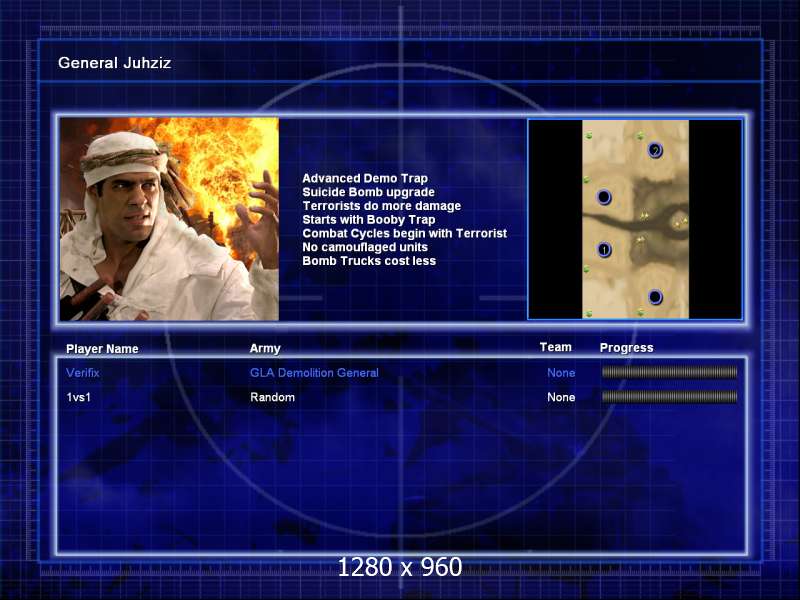Click start position marker 1 on minimap
Image resolution: width=800 pixels, height=600 pixels.
point(604,250)
